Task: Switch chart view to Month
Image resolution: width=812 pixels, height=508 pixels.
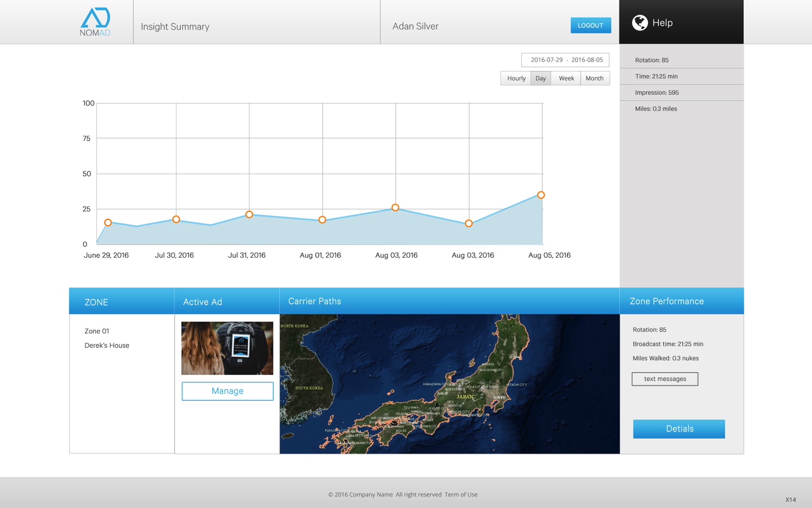Action: click(x=594, y=79)
